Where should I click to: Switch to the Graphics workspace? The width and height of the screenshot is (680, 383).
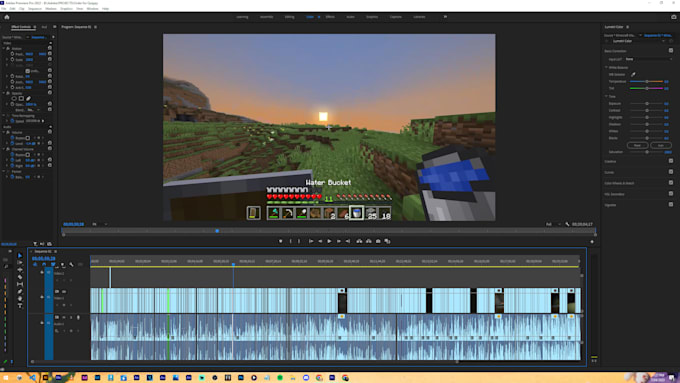(x=372, y=17)
